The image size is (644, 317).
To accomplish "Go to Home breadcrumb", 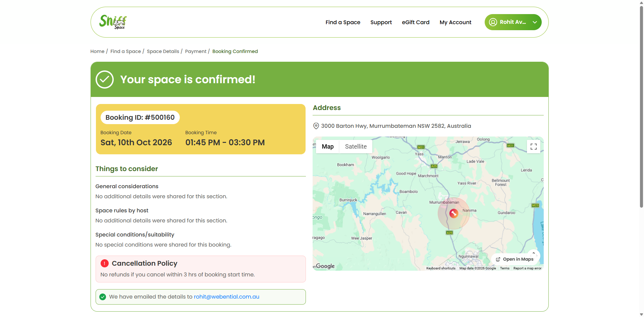I will [97, 51].
